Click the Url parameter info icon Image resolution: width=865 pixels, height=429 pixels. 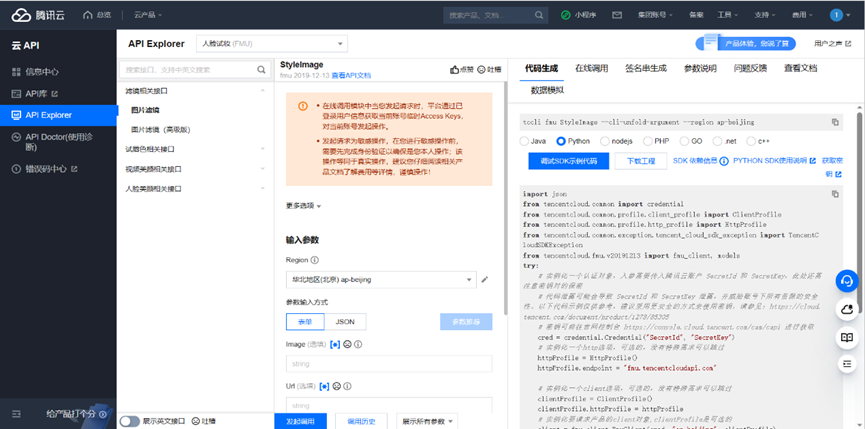348,386
